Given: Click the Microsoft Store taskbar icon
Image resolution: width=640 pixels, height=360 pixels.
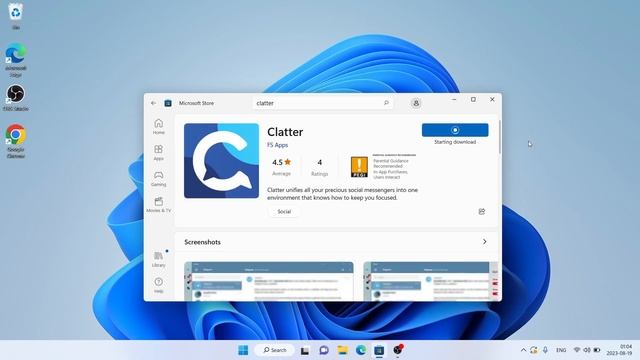Looking at the screenshot, I should tap(379, 350).
